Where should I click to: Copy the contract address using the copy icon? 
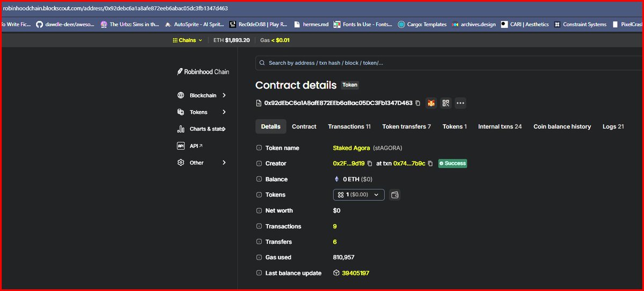point(418,103)
